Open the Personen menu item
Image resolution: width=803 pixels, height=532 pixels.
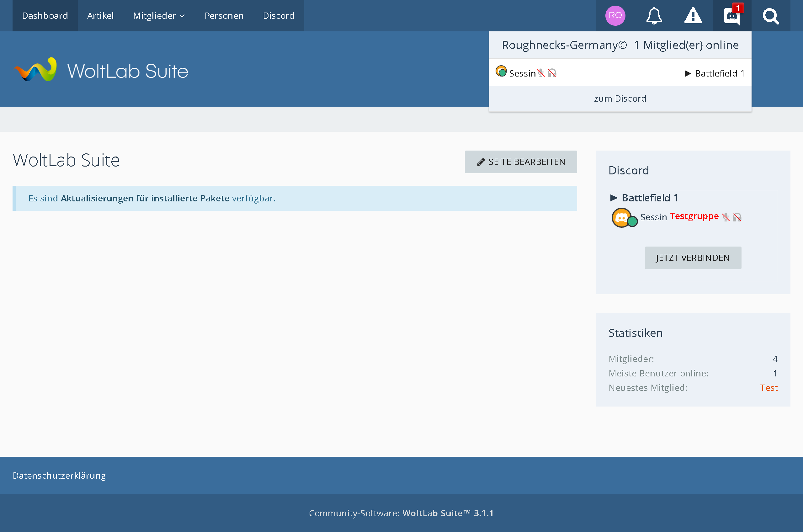click(224, 16)
